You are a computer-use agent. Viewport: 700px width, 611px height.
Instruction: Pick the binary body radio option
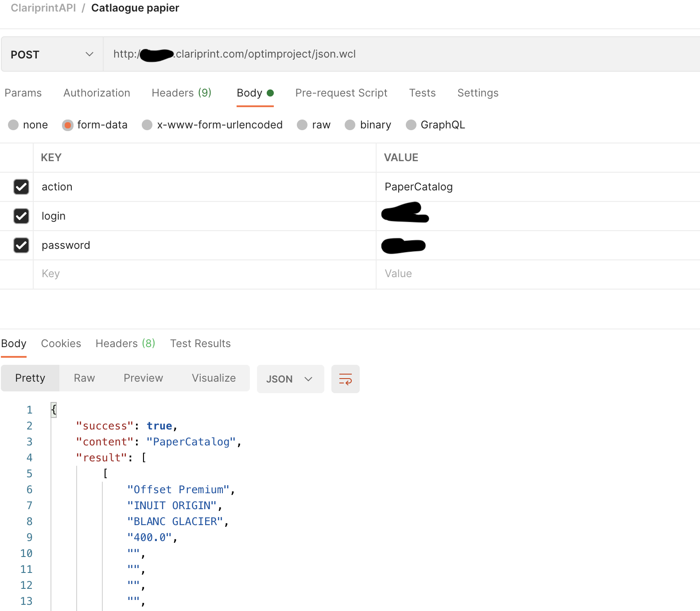click(x=350, y=125)
